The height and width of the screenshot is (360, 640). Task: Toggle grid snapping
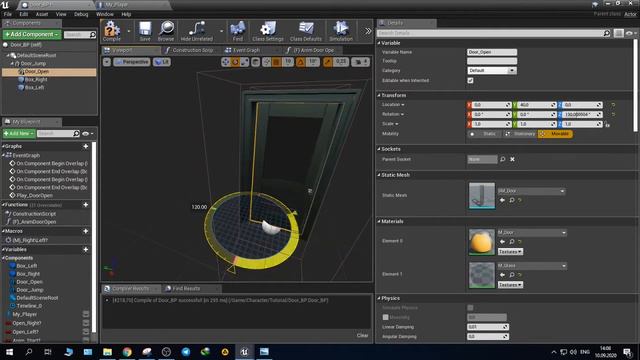(276, 62)
